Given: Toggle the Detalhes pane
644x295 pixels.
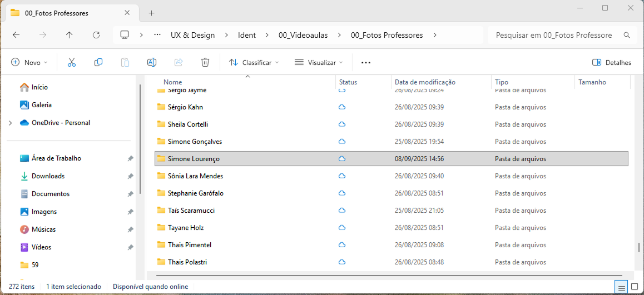Looking at the screenshot, I should (612, 63).
